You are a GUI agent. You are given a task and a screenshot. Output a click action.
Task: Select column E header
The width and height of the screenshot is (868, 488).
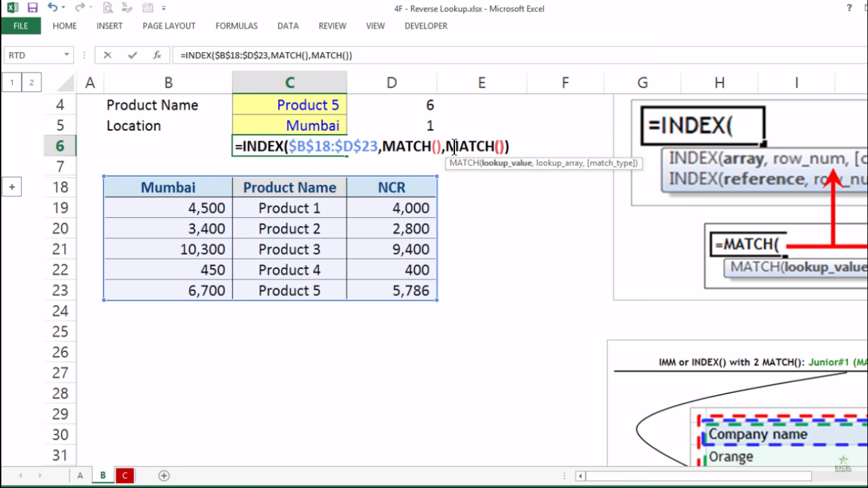point(482,83)
